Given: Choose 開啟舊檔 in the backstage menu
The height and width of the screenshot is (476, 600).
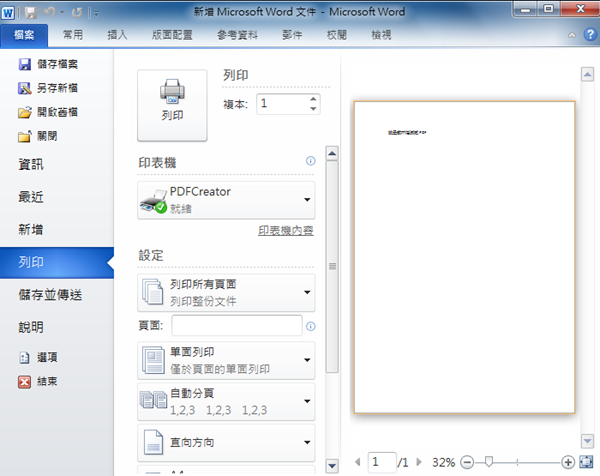Looking at the screenshot, I should (x=48, y=112).
